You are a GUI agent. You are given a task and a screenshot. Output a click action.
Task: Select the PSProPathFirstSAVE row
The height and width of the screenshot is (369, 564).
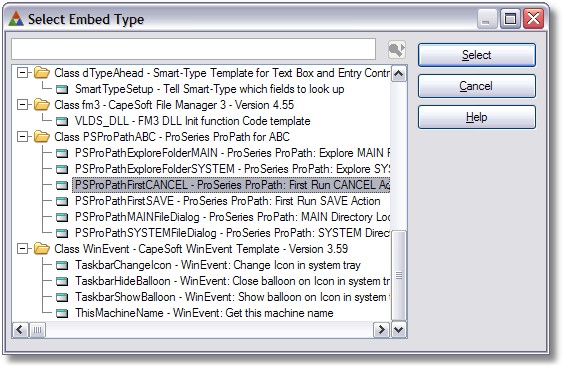coord(227,201)
